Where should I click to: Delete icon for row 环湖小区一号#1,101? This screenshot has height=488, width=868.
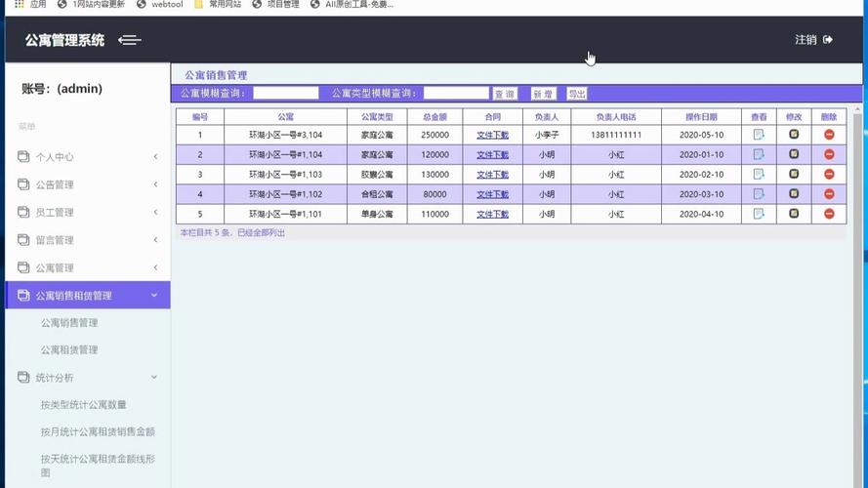click(829, 214)
